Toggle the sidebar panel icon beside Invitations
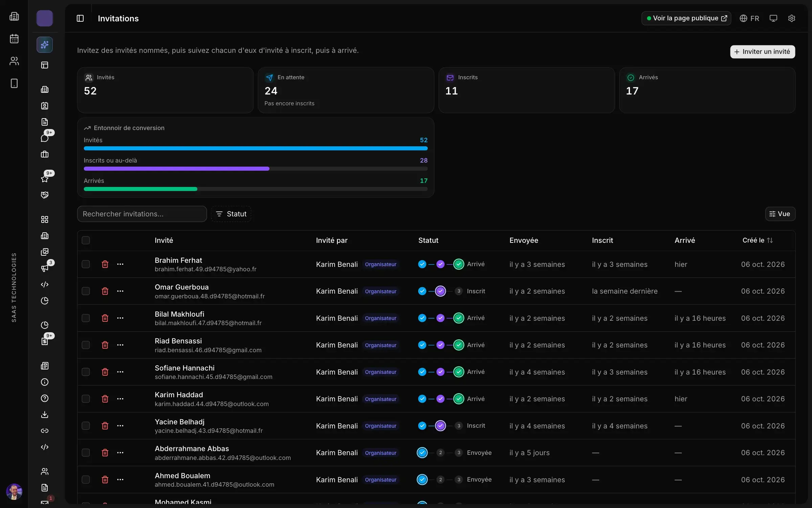The image size is (812, 508). click(80, 18)
